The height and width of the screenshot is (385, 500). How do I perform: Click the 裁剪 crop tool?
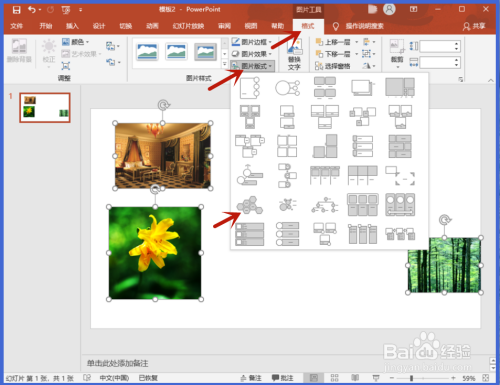coord(397,54)
